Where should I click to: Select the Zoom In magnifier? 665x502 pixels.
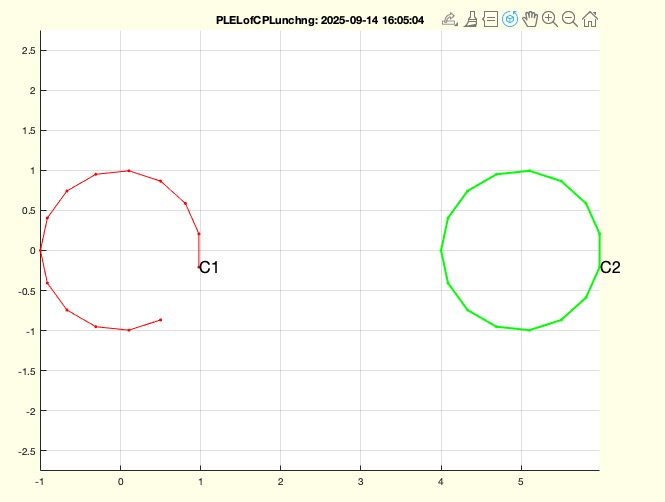(550, 19)
